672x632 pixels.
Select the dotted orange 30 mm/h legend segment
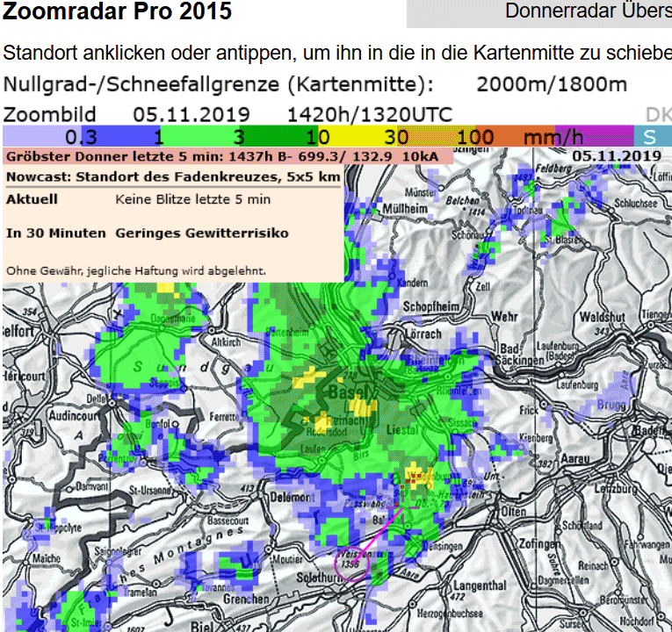point(437,136)
